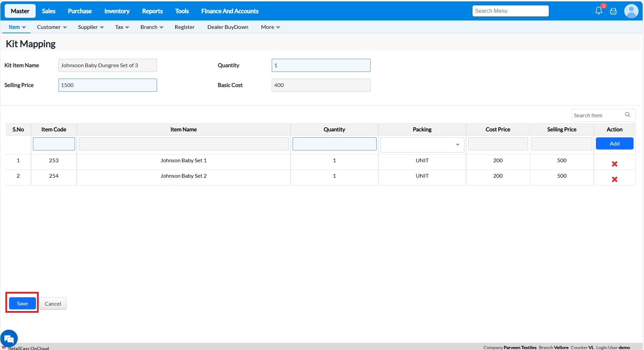
Task: Focus the Selling Price field
Action: [x=108, y=85]
